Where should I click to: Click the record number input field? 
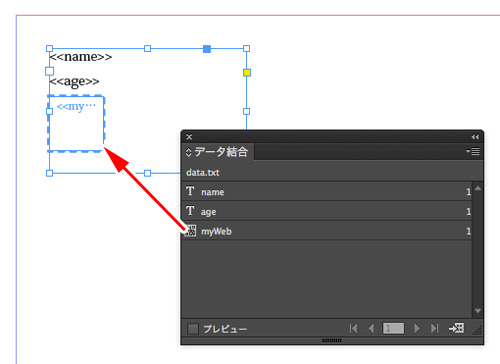click(x=393, y=329)
